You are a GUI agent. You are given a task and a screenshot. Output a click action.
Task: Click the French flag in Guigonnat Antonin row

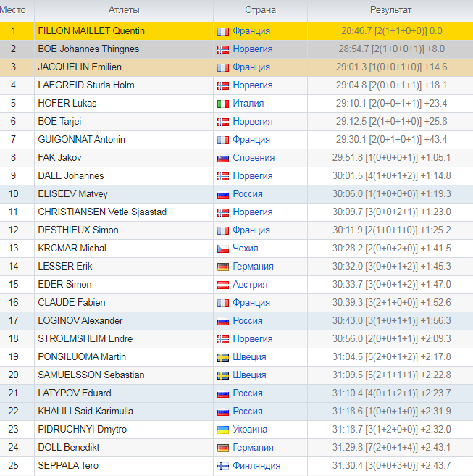click(223, 140)
